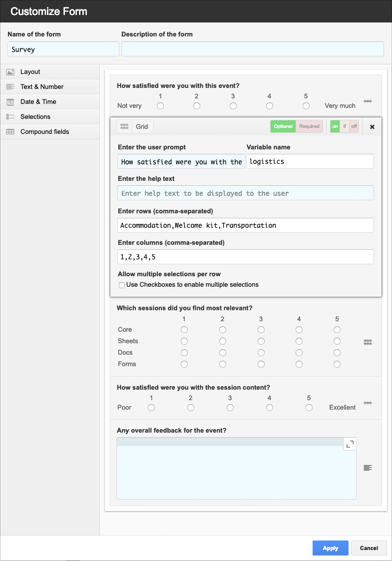Click the Compound fields table icon

[x=10, y=132]
